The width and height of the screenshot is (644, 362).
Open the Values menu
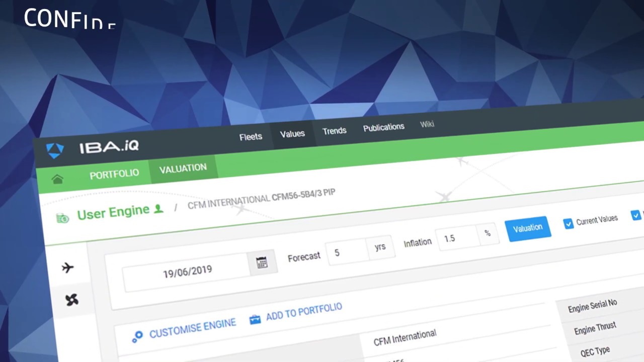point(292,134)
